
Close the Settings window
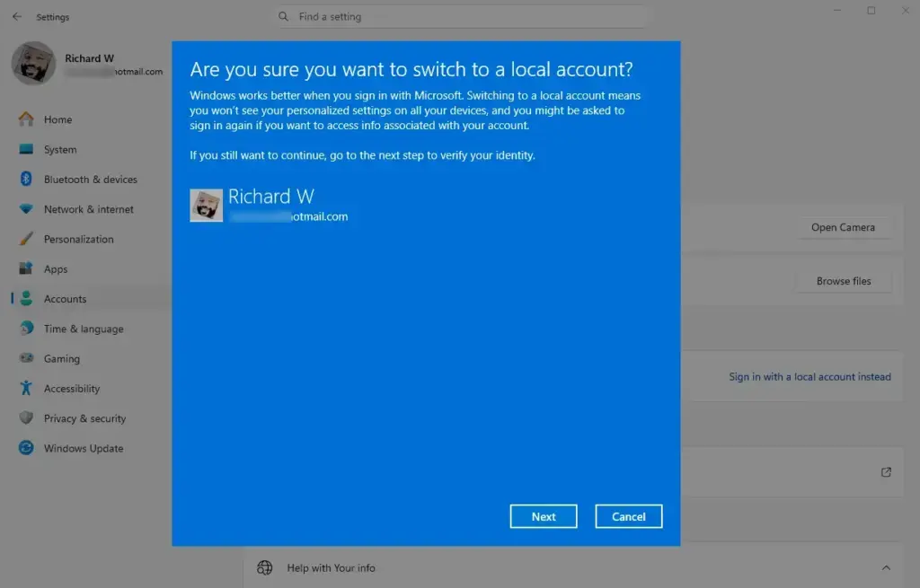[x=906, y=11]
